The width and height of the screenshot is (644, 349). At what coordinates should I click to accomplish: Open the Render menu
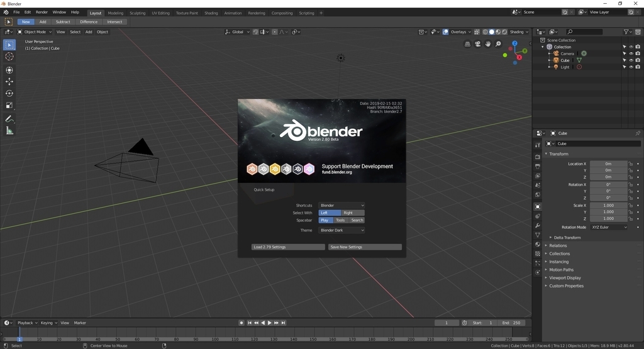tap(42, 13)
